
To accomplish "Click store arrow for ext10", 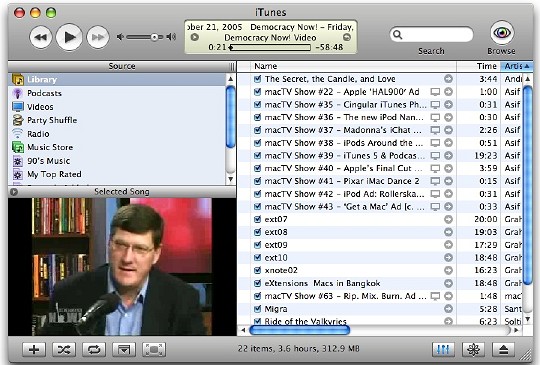I will 448,258.
